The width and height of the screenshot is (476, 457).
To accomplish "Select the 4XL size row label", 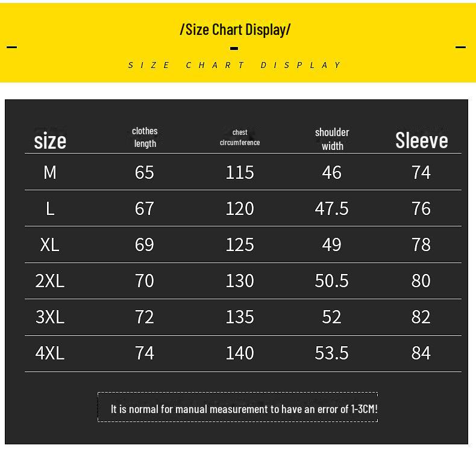I will (x=50, y=353).
